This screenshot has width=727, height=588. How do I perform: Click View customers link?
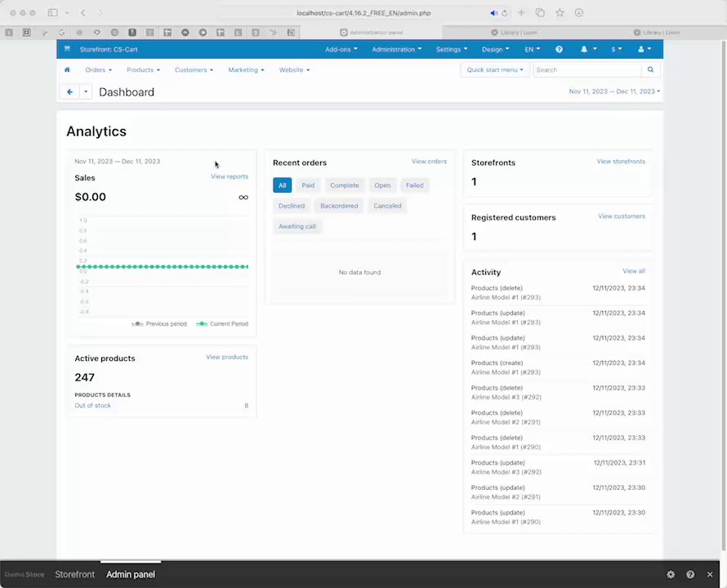click(622, 216)
